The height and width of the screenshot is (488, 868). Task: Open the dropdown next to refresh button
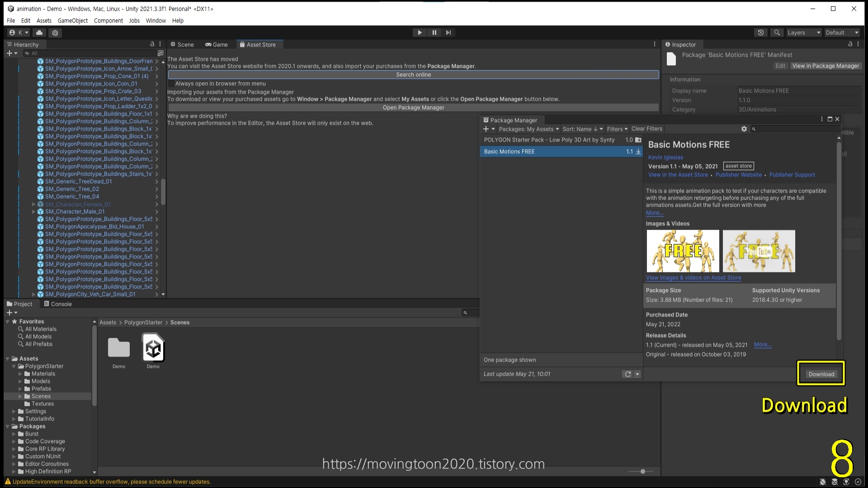[x=637, y=374]
